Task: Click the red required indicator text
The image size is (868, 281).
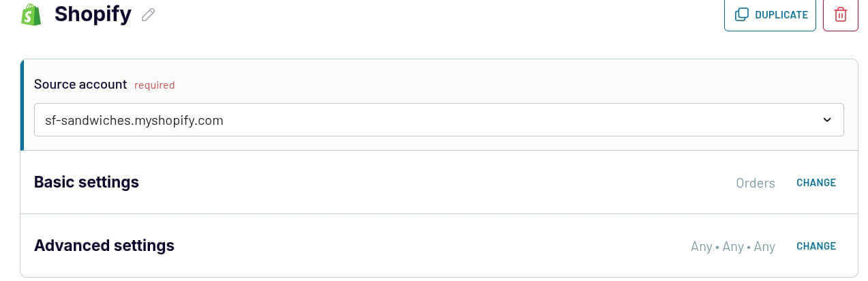Action: click(154, 85)
